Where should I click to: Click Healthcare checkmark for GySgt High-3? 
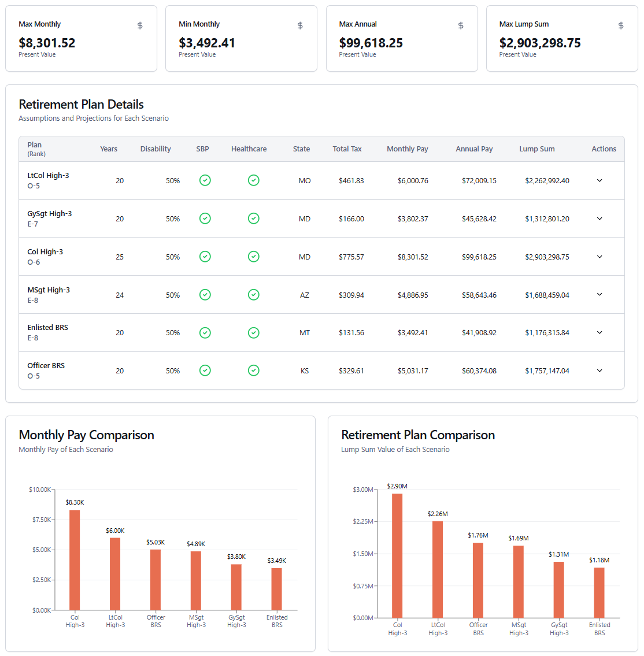[x=254, y=218]
